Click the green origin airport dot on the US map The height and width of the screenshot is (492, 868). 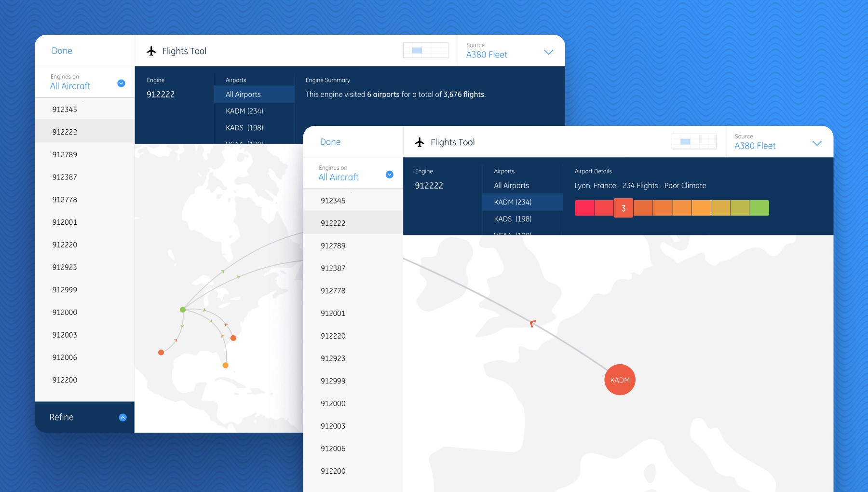(182, 309)
